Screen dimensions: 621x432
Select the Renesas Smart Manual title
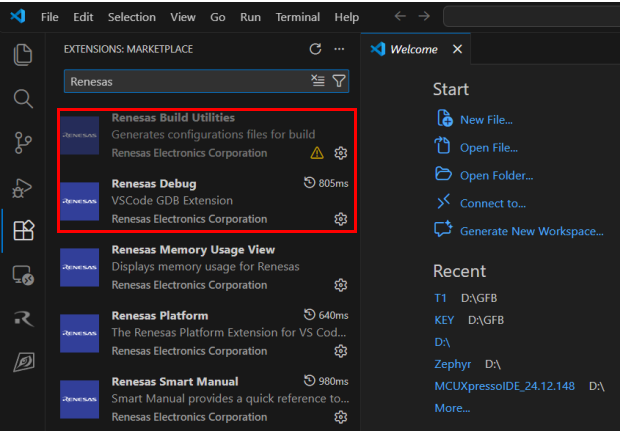point(175,382)
